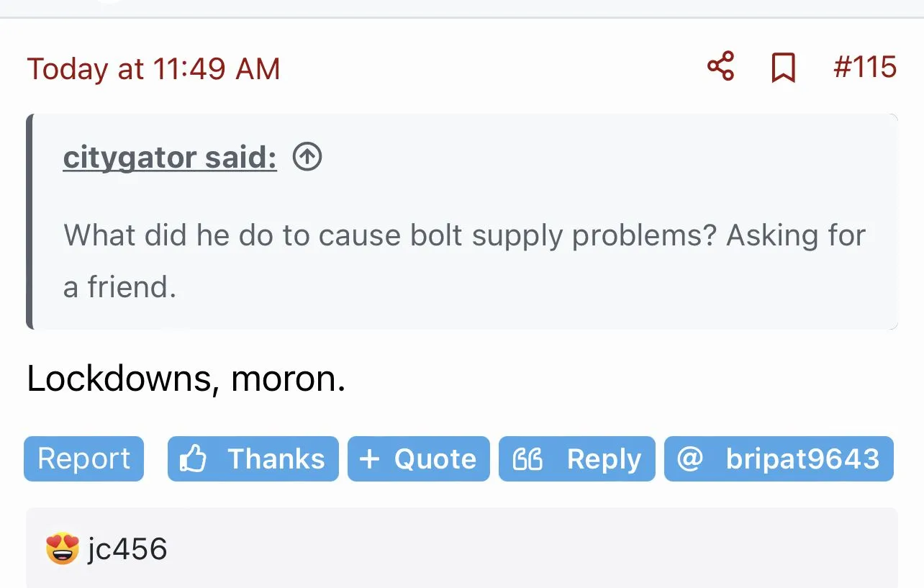The height and width of the screenshot is (588, 924).
Task: Jump to citygator's original post via arrow icon
Action: tap(307, 157)
